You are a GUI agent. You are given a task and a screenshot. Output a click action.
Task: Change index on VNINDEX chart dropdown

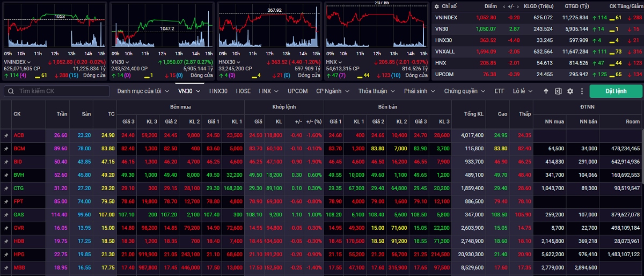[x=17, y=62]
